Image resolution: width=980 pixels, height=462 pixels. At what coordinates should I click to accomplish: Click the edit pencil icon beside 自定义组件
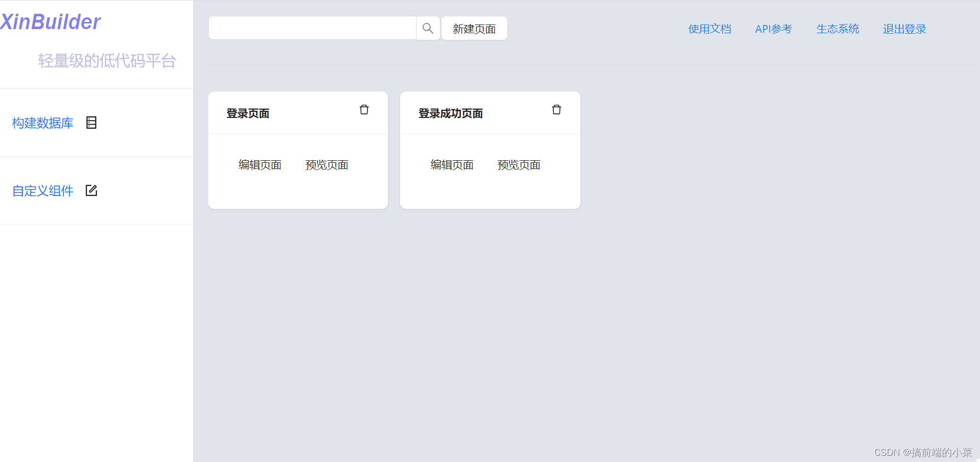[x=91, y=190]
